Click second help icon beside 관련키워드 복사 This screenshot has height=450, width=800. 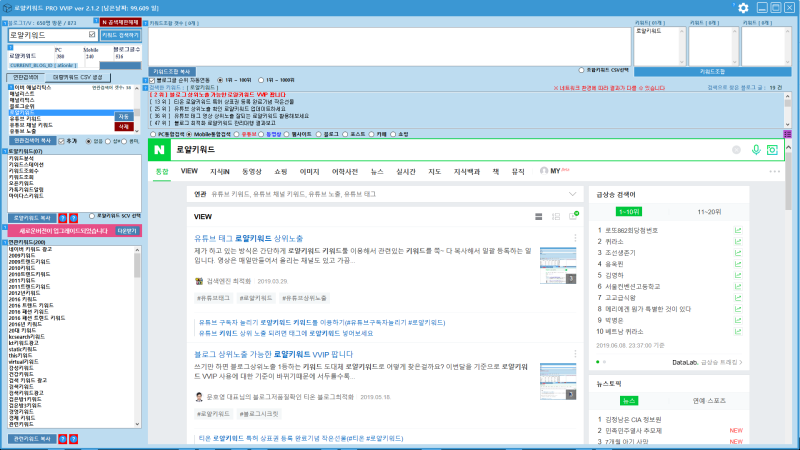point(73,439)
